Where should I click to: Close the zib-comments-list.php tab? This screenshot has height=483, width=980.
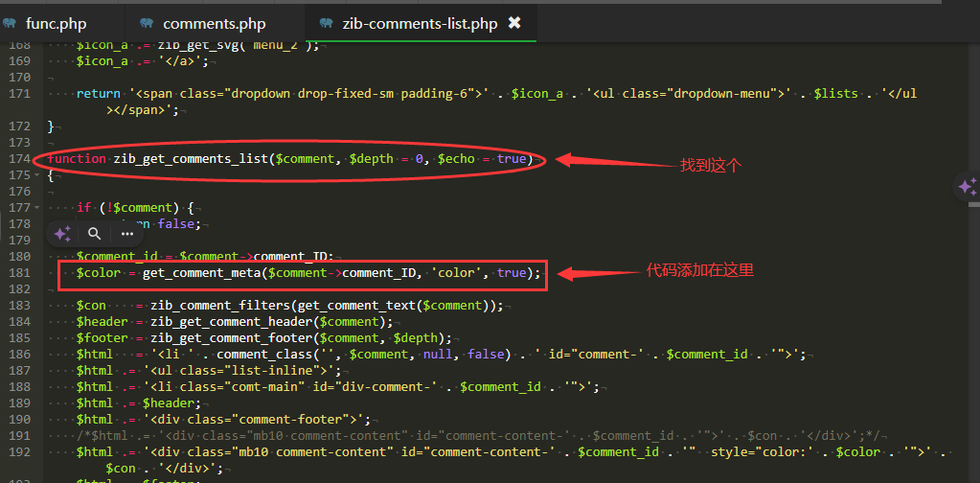[x=514, y=23]
